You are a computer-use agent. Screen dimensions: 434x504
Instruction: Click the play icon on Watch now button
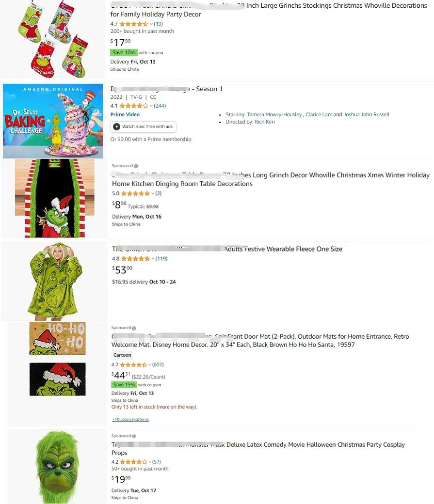tap(116, 126)
